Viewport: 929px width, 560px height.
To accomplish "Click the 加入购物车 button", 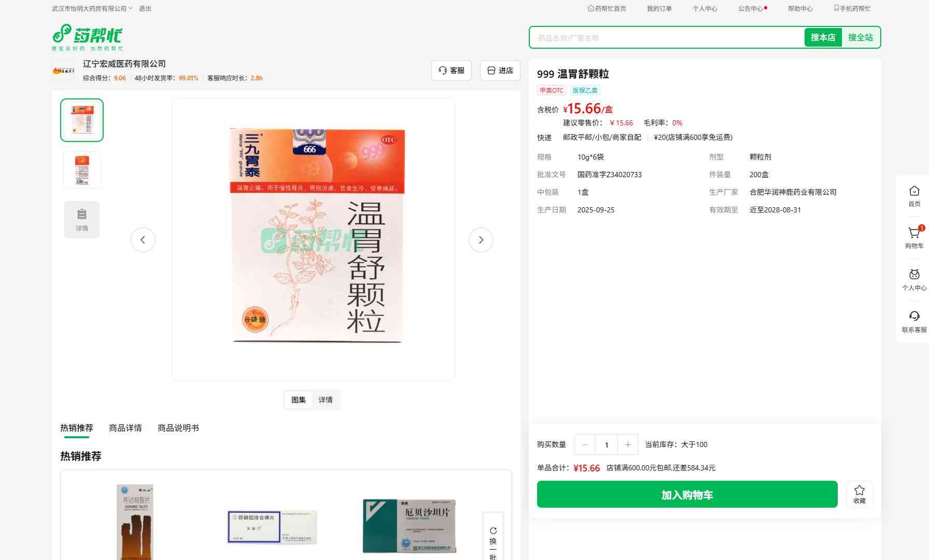I will [x=687, y=495].
